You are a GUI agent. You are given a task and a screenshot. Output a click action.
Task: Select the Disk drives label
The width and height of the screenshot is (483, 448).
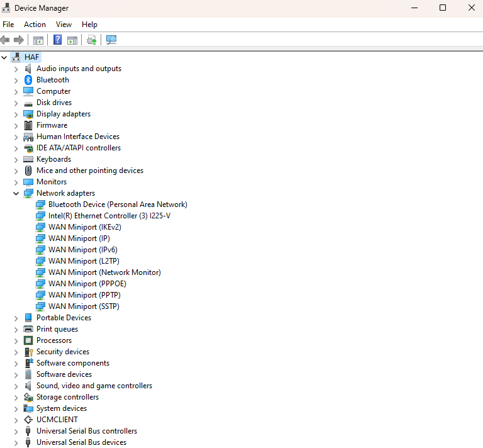coord(54,103)
